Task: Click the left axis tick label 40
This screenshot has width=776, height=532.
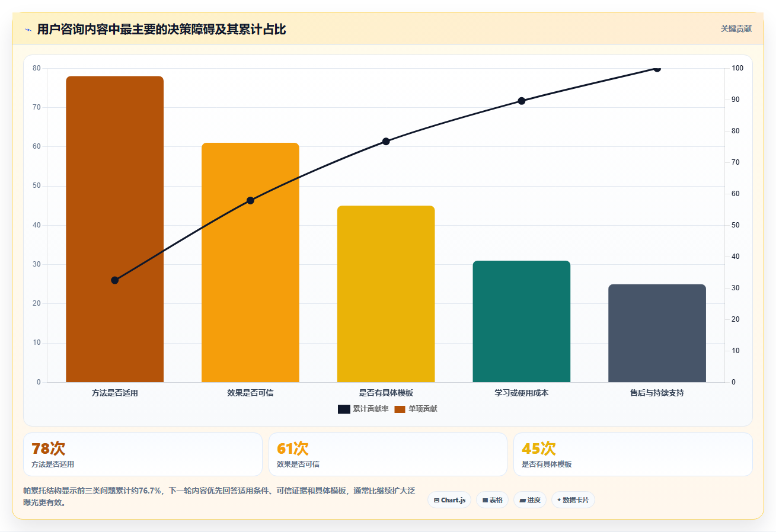Action: pos(37,225)
